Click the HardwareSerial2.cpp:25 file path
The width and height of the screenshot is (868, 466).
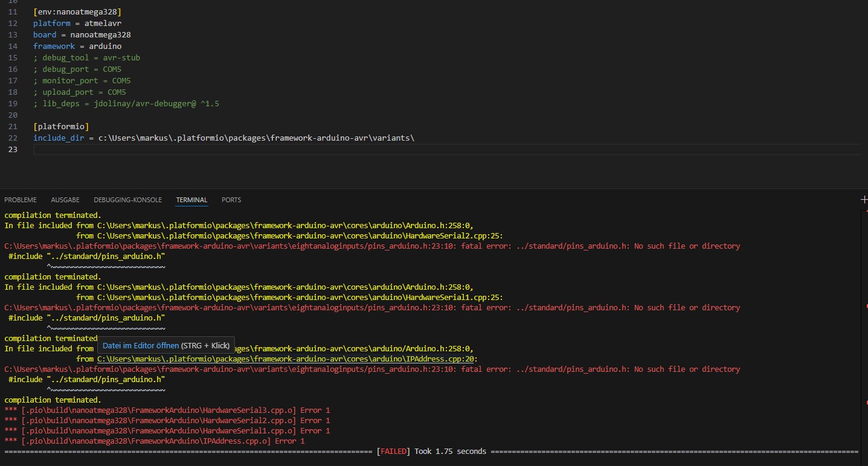point(300,236)
